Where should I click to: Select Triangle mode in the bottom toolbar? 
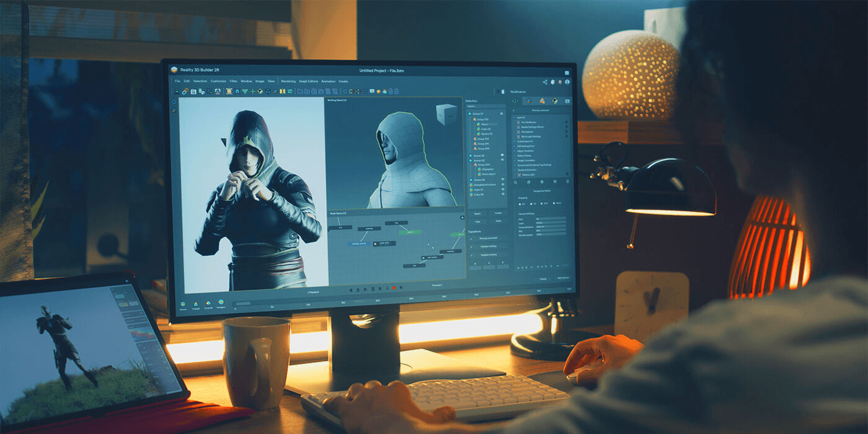pos(195,304)
